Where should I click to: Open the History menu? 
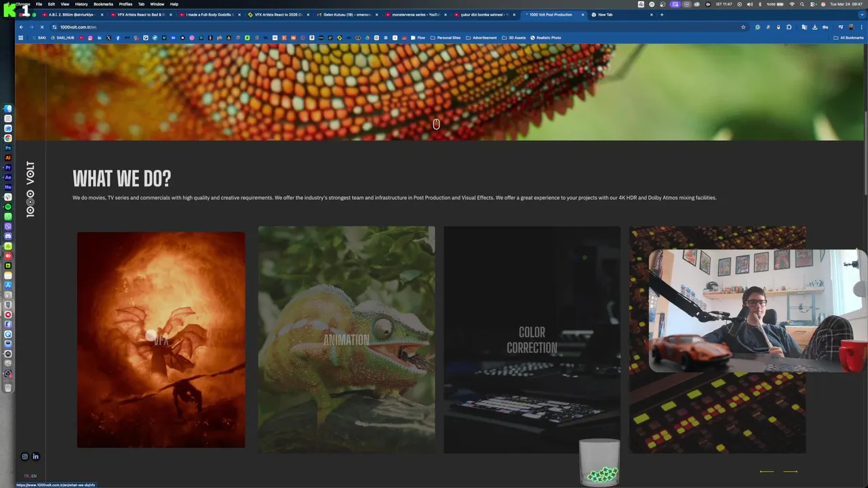[x=81, y=4]
